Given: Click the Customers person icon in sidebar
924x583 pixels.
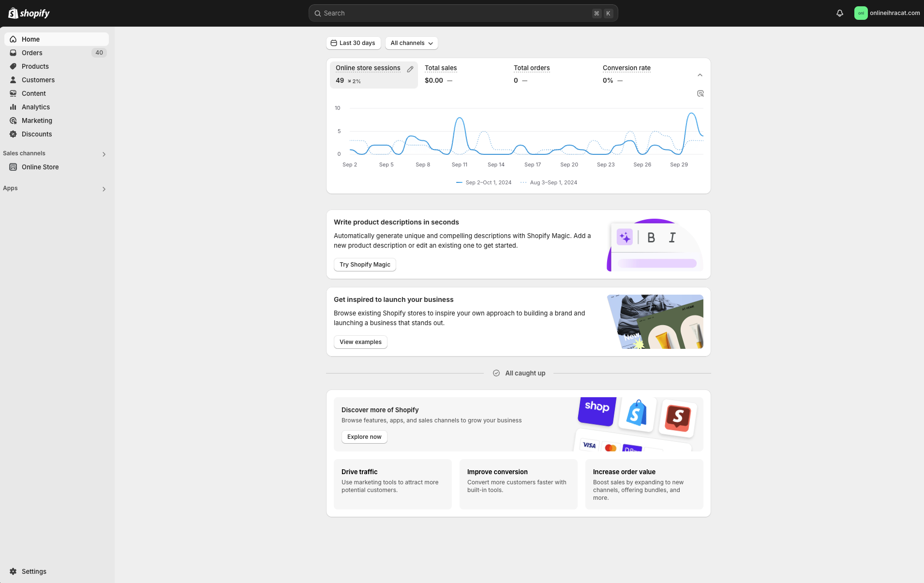Looking at the screenshot, I should point(13,80).
